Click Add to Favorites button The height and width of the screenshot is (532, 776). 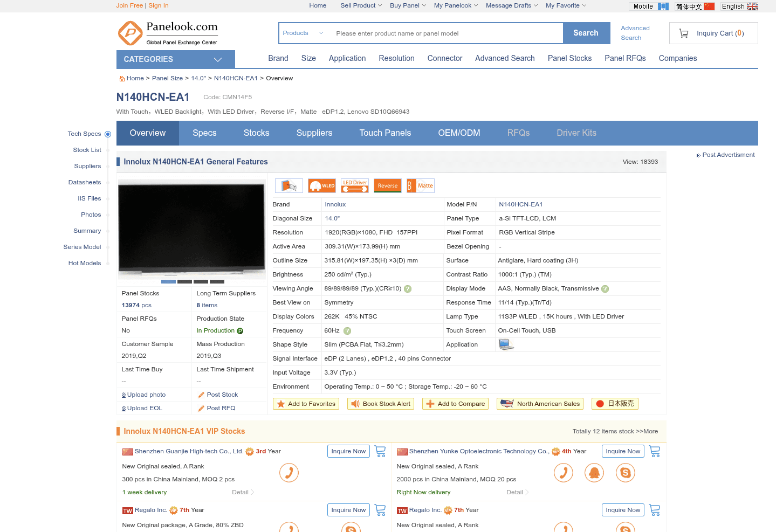[306, 404]
